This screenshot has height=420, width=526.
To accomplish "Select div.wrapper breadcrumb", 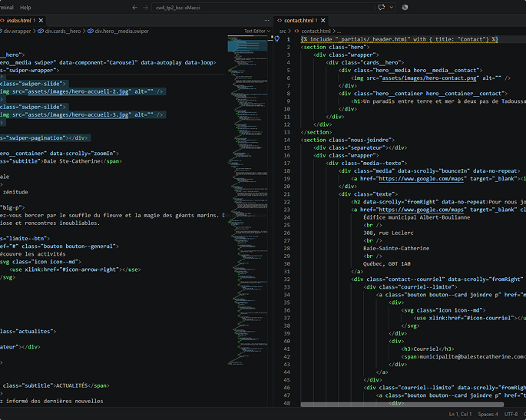I will (x=15, y=31).
